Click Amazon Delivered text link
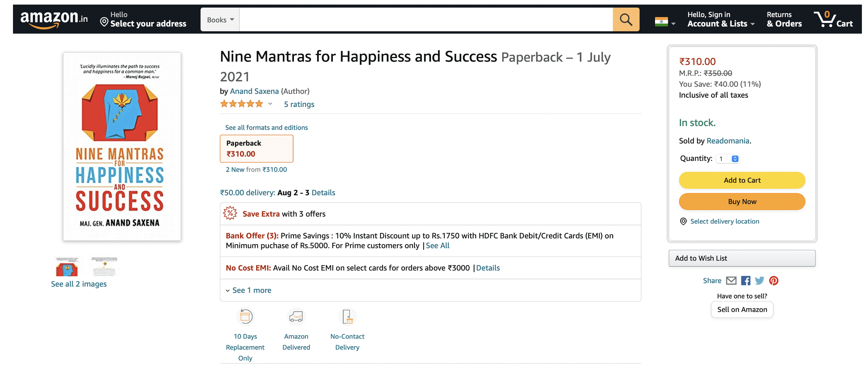This screenshot has height=376, width=868. [296, 342]
